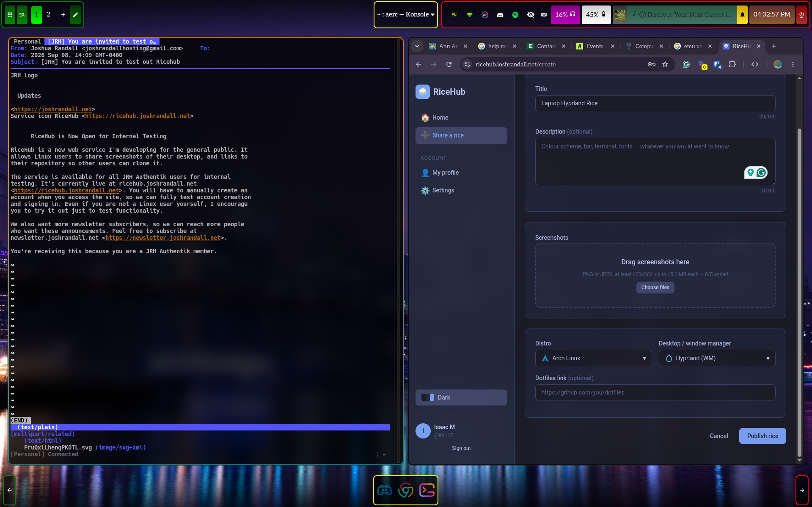Open the Grammarly extension icon

(x=686, y=64)
